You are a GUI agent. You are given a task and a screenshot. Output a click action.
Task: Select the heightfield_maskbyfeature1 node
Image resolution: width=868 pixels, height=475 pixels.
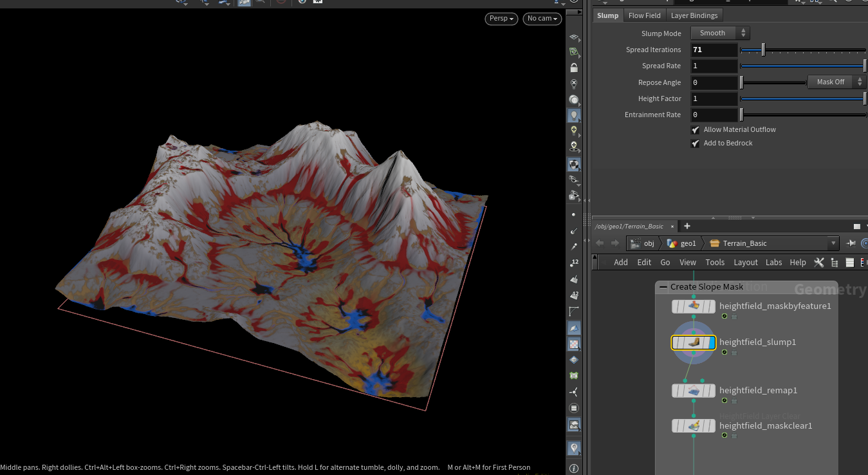694,306
